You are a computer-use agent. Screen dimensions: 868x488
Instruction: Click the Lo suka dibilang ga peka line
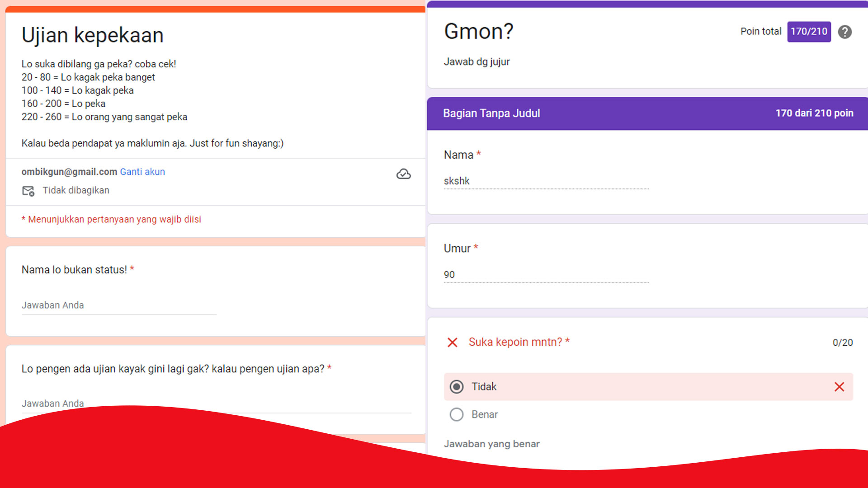point(99,64)
